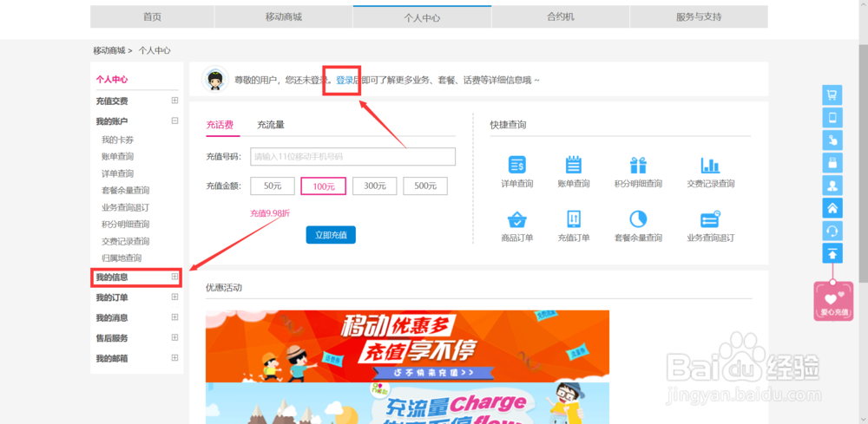
Task: Open the shopping cart sidebar icon
Action: coord(832,95)
